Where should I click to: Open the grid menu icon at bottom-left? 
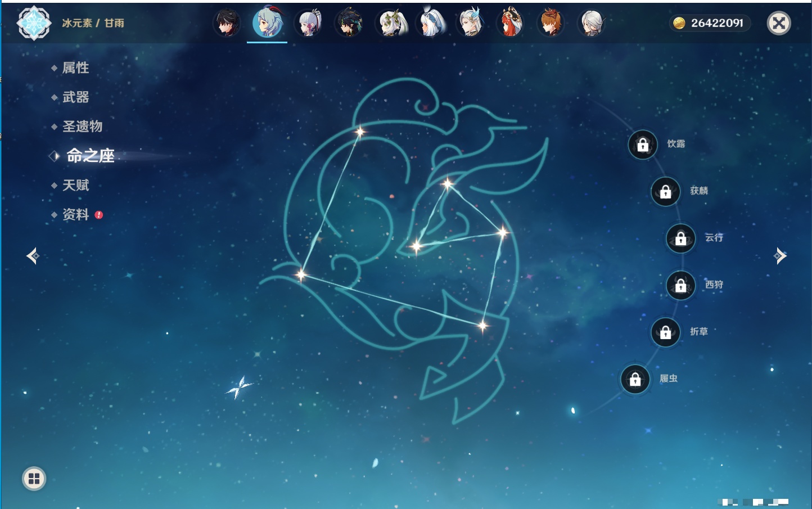tap(34, 479)
